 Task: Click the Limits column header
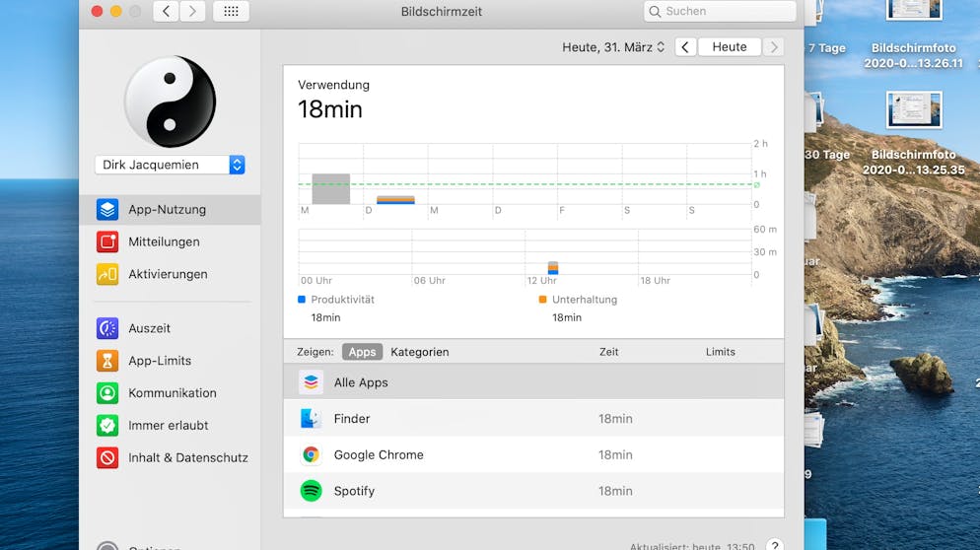point(721,352)
